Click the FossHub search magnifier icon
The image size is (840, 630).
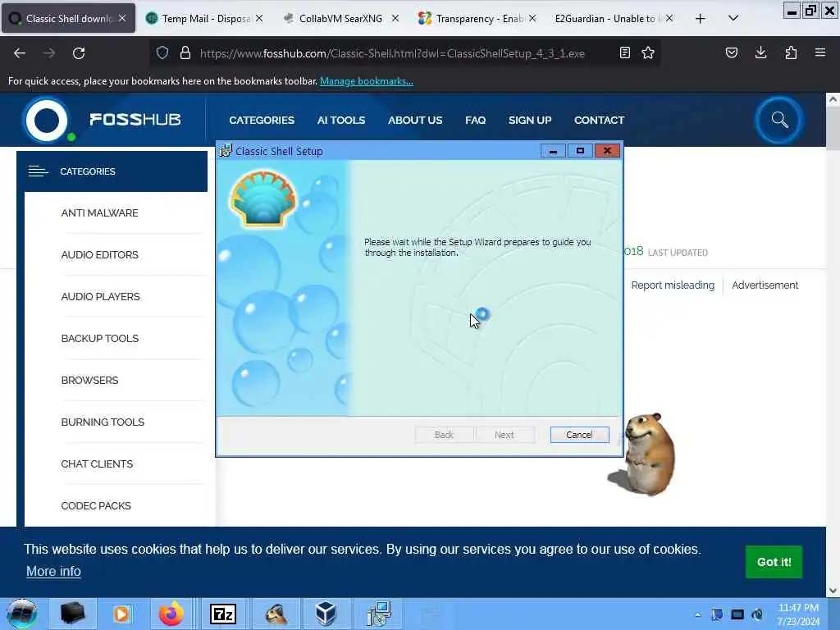pyautogui.click(x=779, y=120)
